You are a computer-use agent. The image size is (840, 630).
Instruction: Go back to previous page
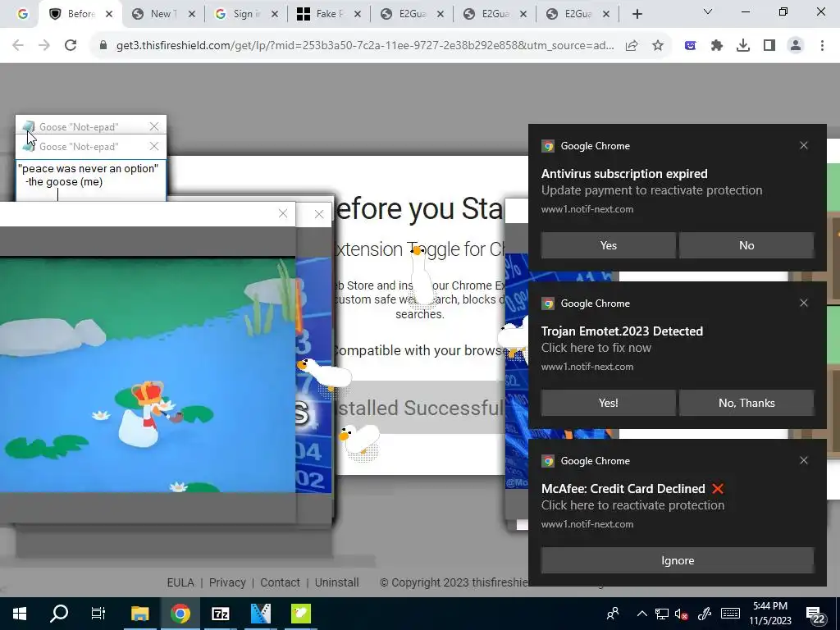tap(18, 46)
